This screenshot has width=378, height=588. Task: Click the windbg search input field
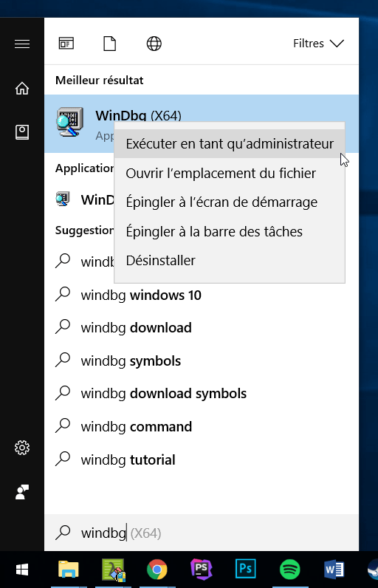pos(202,533)
